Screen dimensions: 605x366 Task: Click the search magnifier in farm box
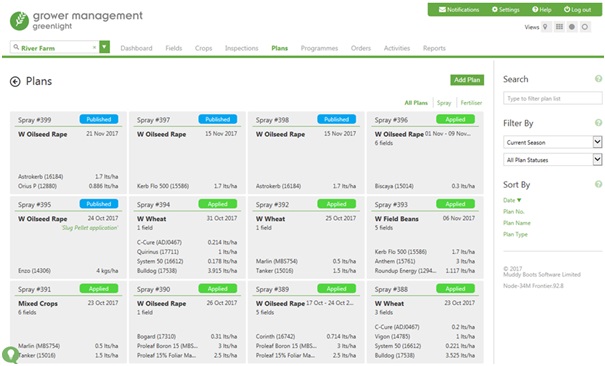click(16, 47)
